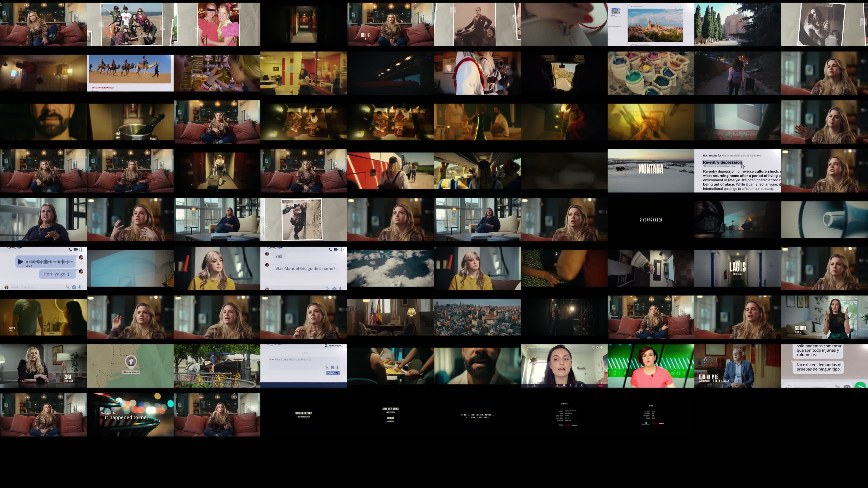Select the colorful spice sacks thumbnail
Screen dimensions: 868x488
click(x=651, y=73)
